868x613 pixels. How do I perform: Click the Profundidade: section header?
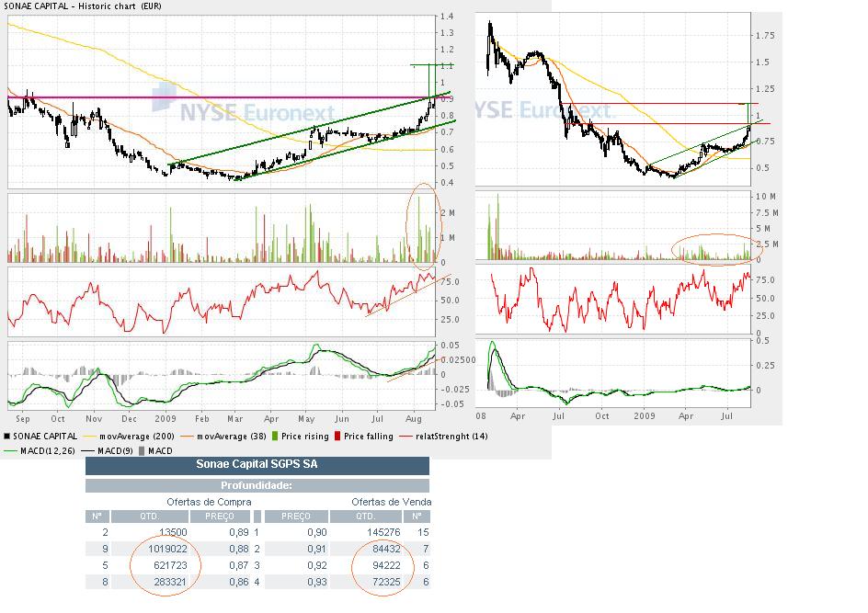click(257, 485)
